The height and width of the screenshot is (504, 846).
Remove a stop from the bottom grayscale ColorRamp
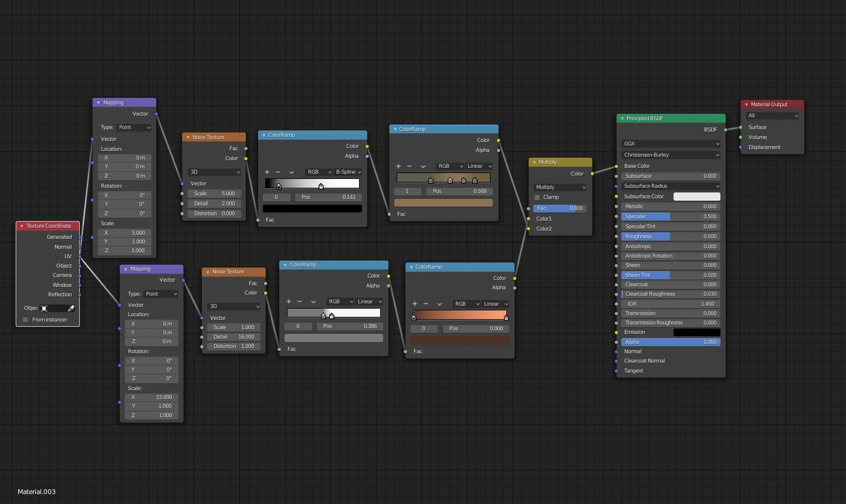pyautogui.click(x=299, y=301)
